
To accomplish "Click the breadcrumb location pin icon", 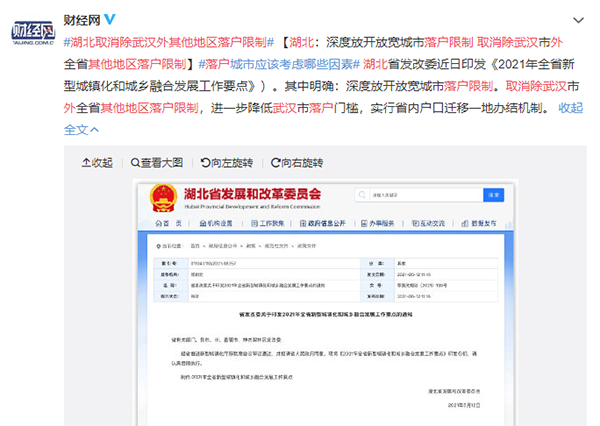I will point(158,246).
